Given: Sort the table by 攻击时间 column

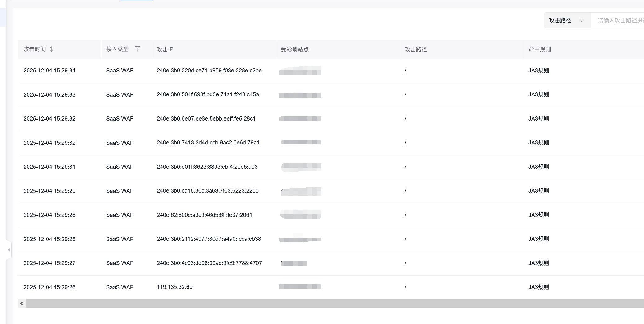Looking at the screenshot, I should [x=51, y=49].
